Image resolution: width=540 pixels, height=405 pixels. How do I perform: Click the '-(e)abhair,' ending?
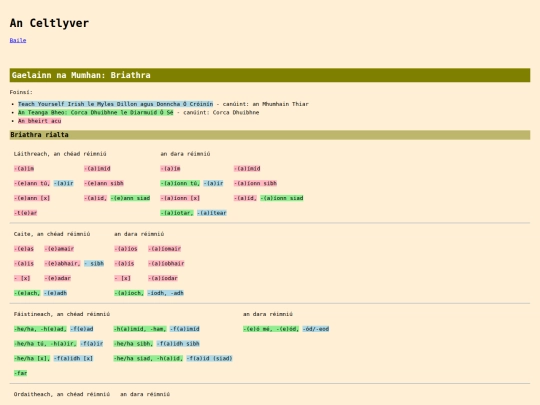click(62, 263)
